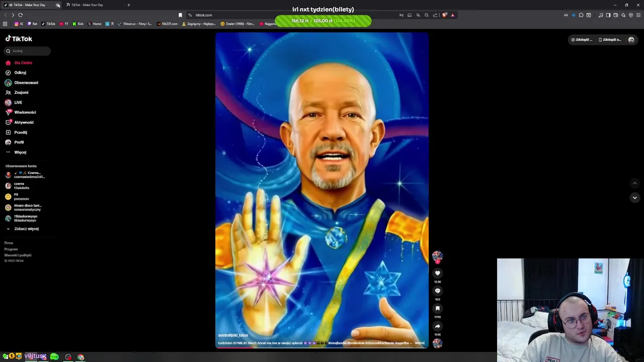This screenshot has width=644, height=362.
Task: Open LIVE in the sidebar
Action: coord(14,103)
